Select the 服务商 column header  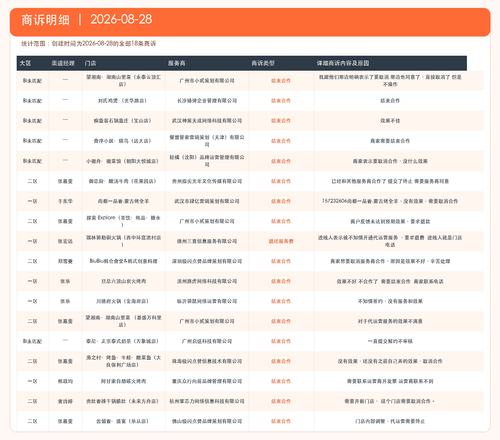click(176, 63)
